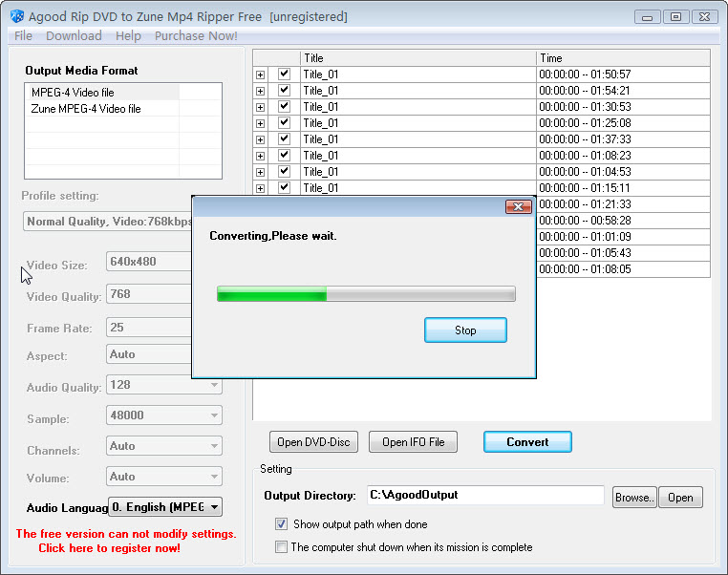Viewport: 728px width, 575px height.
Task: Click the Title column header
Action: 418,58
